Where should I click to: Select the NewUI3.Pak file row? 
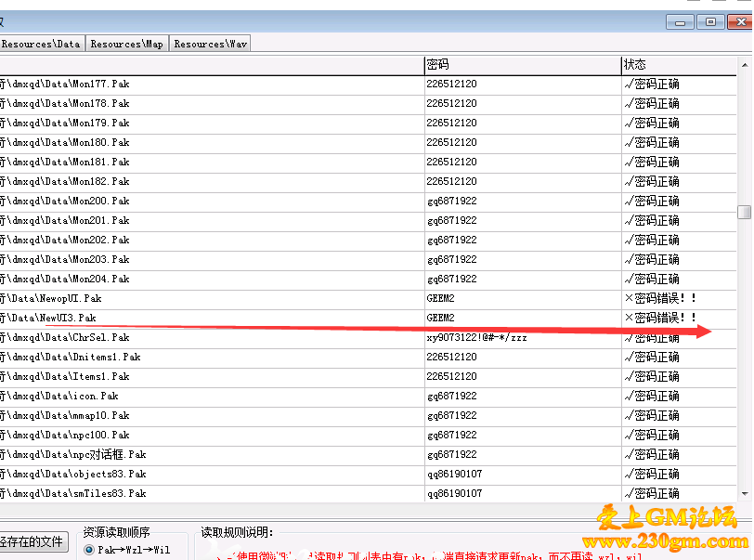click(x=368, y=318)
